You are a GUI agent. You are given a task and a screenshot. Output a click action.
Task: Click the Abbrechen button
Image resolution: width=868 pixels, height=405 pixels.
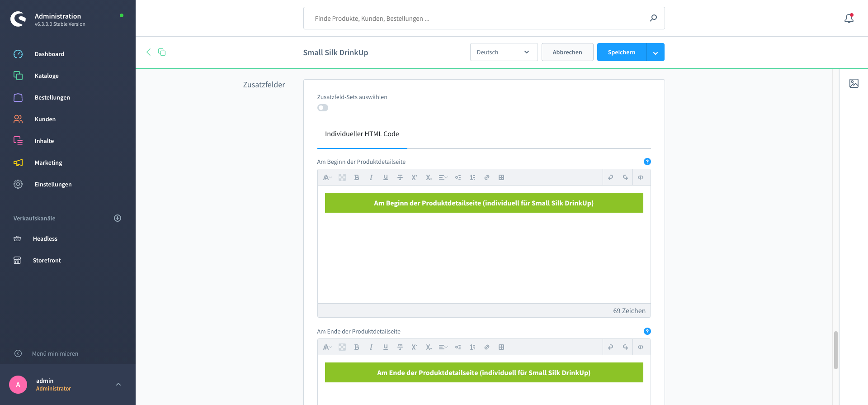[x=567, y=52]
